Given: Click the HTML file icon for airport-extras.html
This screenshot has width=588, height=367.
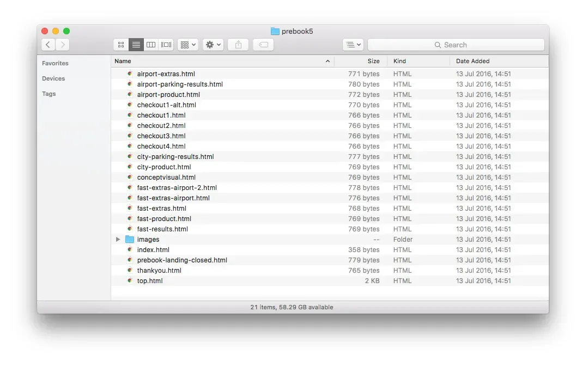Looking at the screenshot, I should (130, 74).
